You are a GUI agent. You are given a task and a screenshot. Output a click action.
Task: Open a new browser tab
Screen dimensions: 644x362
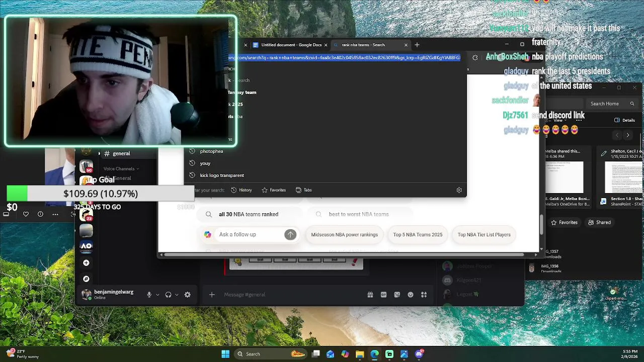point(417,45)
